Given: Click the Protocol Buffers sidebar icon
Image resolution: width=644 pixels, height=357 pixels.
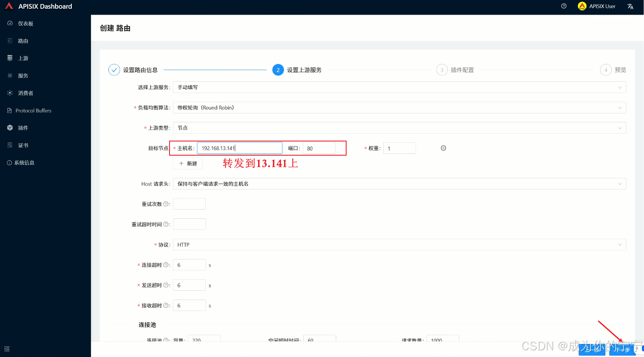Looking at the screenshot, I should pyautogui.click(x=10, y=111).
